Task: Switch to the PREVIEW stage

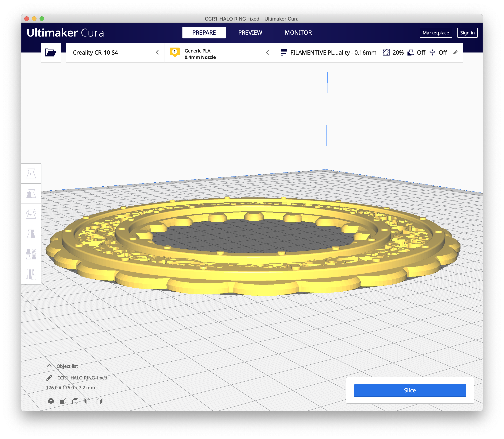Action: click(250, 33)
